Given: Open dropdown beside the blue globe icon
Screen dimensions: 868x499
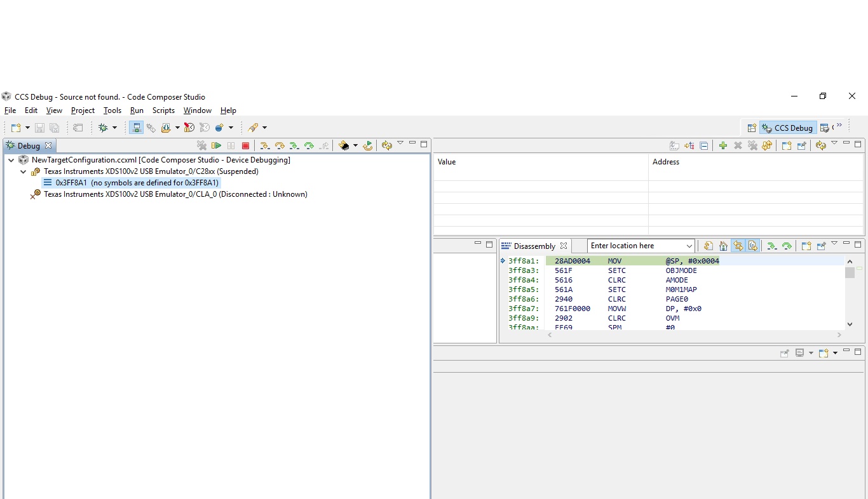Looking at the screenshot, I should 231,128.
